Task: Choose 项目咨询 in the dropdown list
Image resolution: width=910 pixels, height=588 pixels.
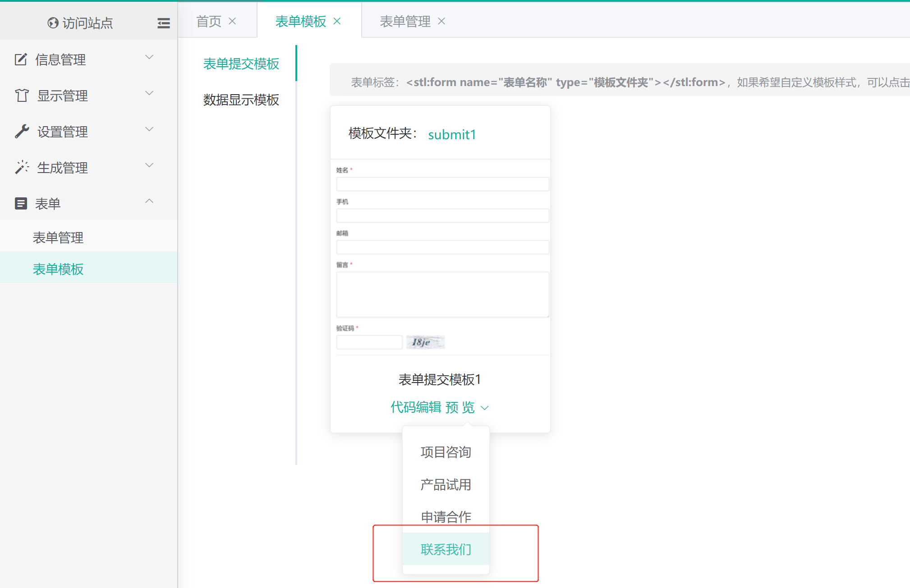Action: [446, 452]
